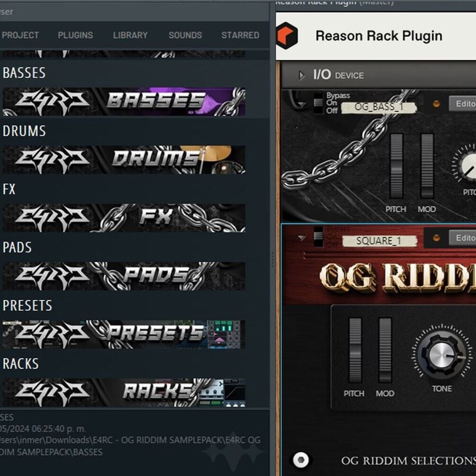Image resolution: width=476 pixels, height=476 pixels.
Task: Select the BASSES folder label
Action: (24, 73)
